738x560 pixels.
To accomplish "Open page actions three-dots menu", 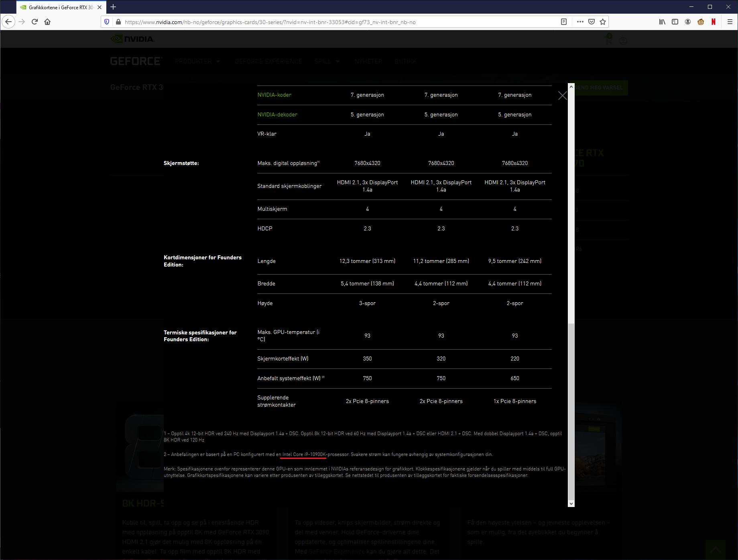I will 580,22.
